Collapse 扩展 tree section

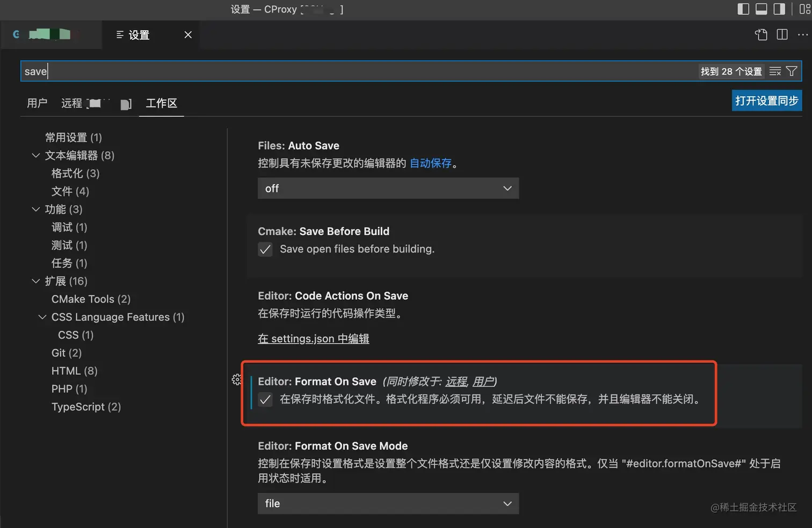[x=36, y=281]
